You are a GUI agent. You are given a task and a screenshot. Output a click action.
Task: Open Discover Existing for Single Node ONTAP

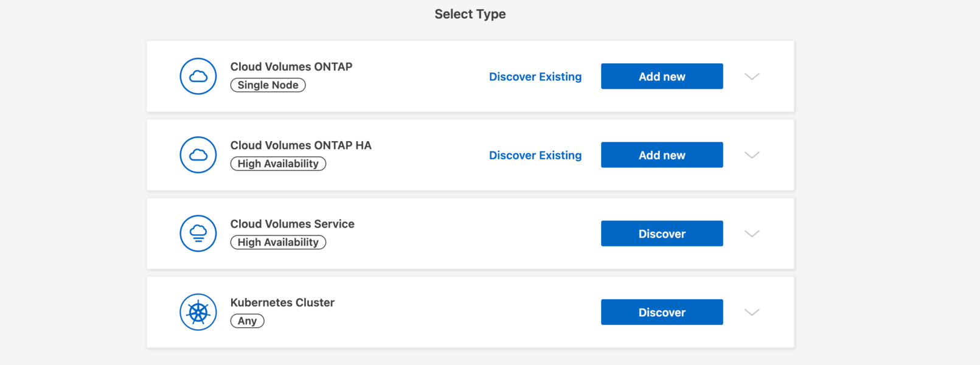[535, 77]
